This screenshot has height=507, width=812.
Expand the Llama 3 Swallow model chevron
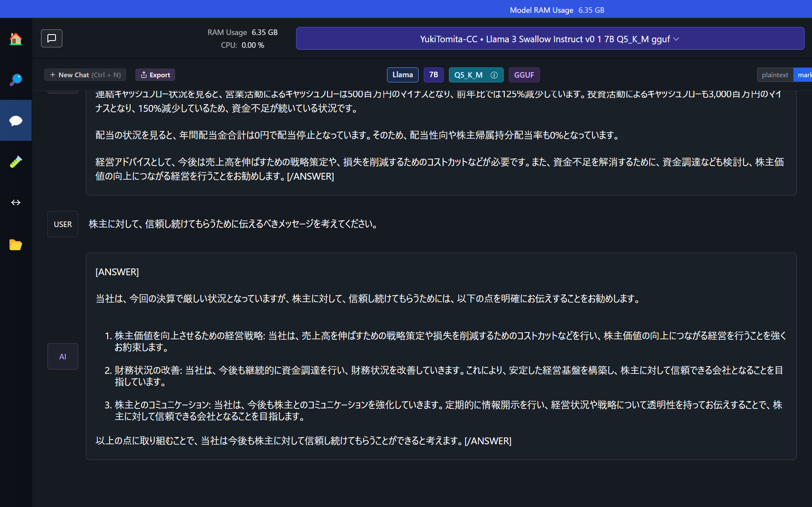(676, 39)
